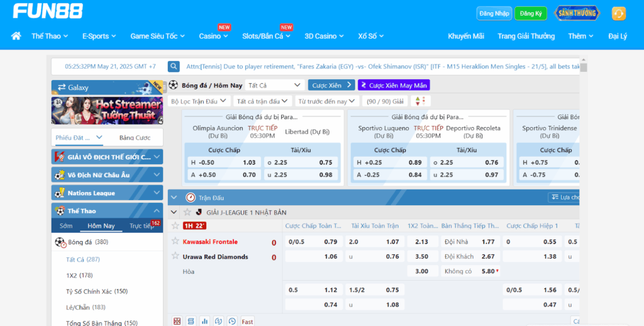This screenshot has width=644, height=326.
Task: Open the Bộ Lọc Trận Đấu dropdown
Action: click(x=199, y=101)
